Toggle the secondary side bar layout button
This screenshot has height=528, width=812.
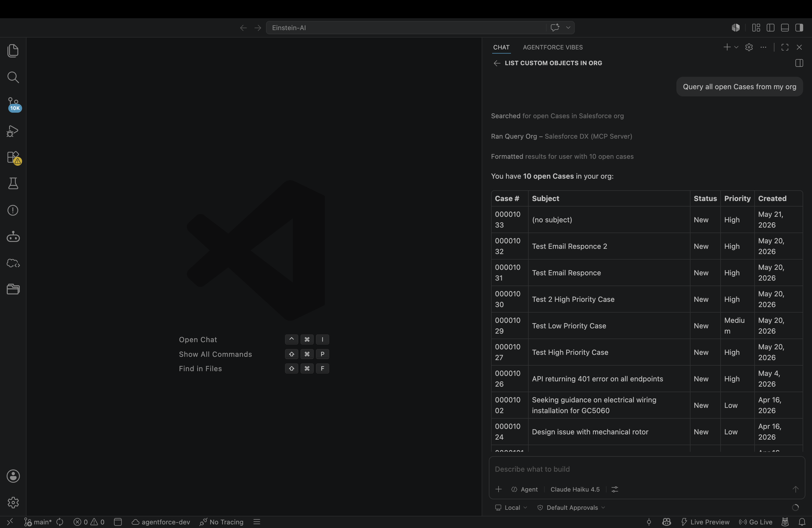(799, 28)
